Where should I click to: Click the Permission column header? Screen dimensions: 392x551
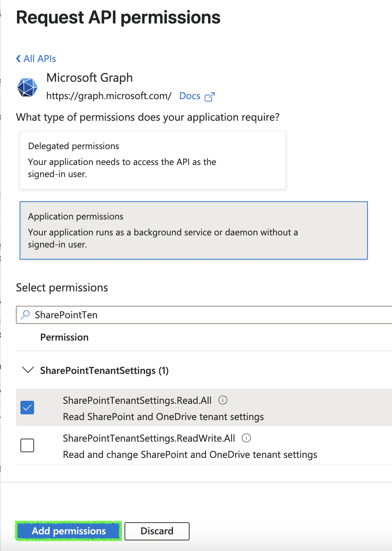tap(64, 337)
